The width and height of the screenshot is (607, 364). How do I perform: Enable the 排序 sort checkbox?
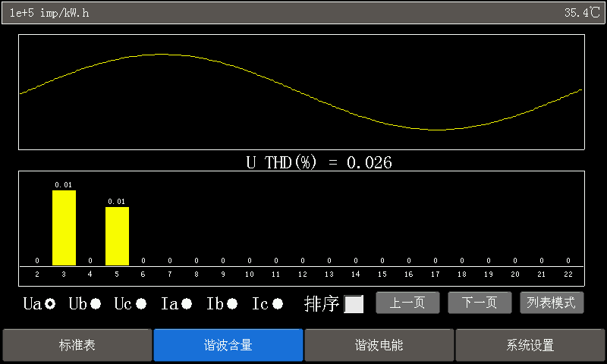354,304
